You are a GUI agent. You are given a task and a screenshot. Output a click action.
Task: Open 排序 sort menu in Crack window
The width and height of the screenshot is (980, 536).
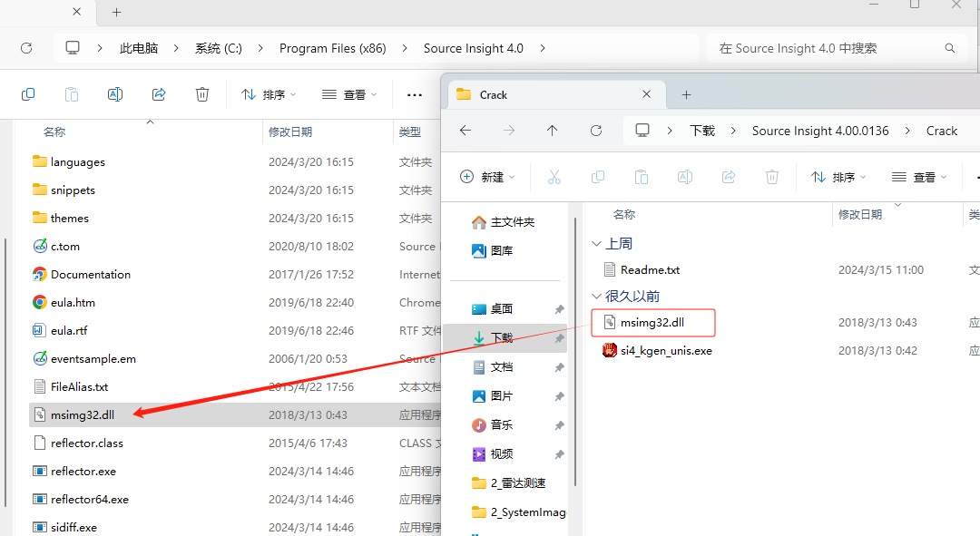[838, 178]
